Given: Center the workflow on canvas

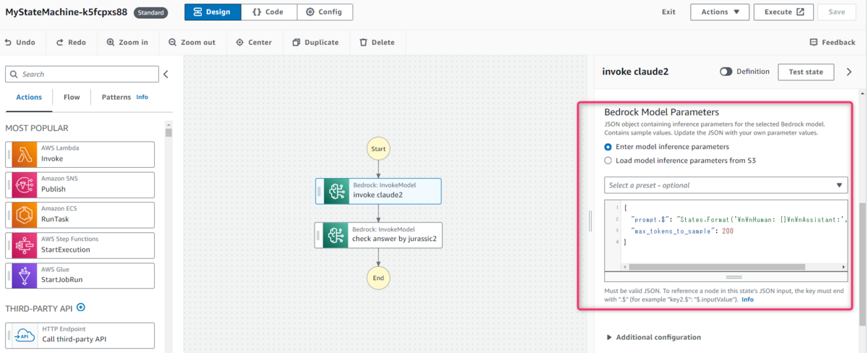Looking at the screenshot, I should tap(254, 42).
